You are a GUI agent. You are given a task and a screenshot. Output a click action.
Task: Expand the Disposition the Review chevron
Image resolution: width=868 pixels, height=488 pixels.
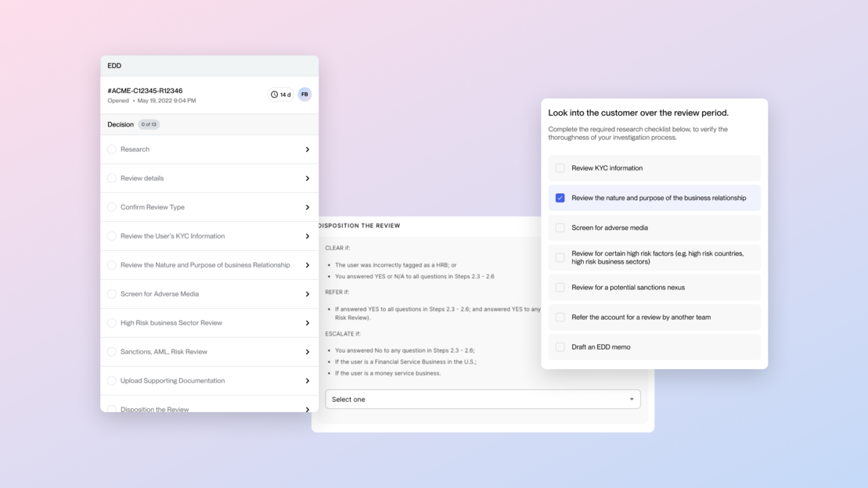[308, 409]
